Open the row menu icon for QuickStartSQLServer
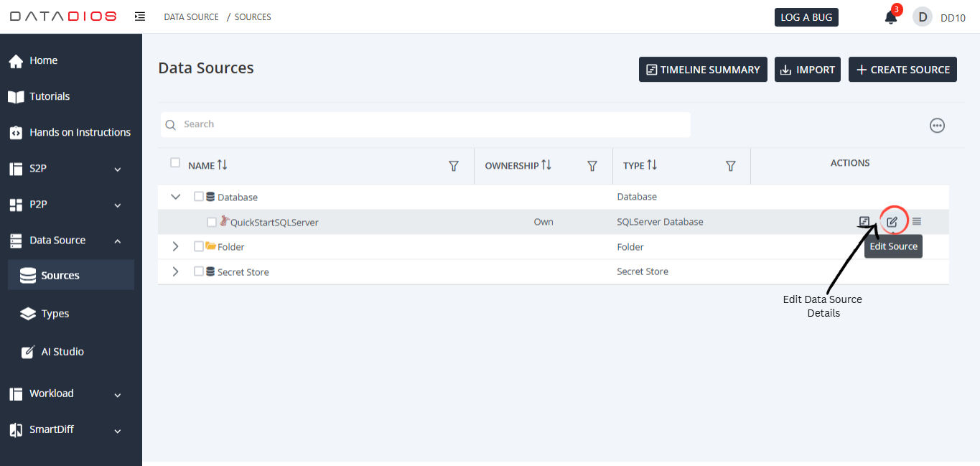The image size is (980, 466). tap(917, 222)
